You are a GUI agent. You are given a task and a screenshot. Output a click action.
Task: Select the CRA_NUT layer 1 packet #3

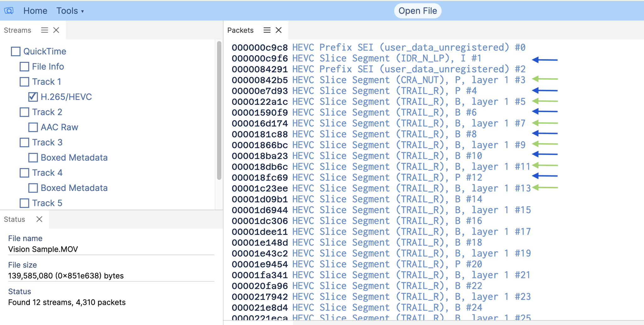click(377, 80)
